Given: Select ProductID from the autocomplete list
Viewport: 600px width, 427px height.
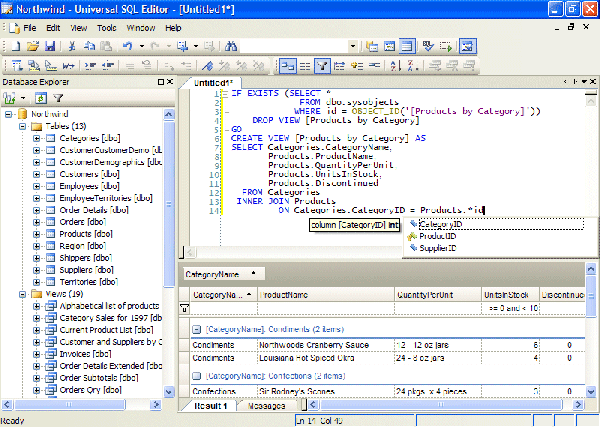Looking at the screenshot, I should coord(437,236).
